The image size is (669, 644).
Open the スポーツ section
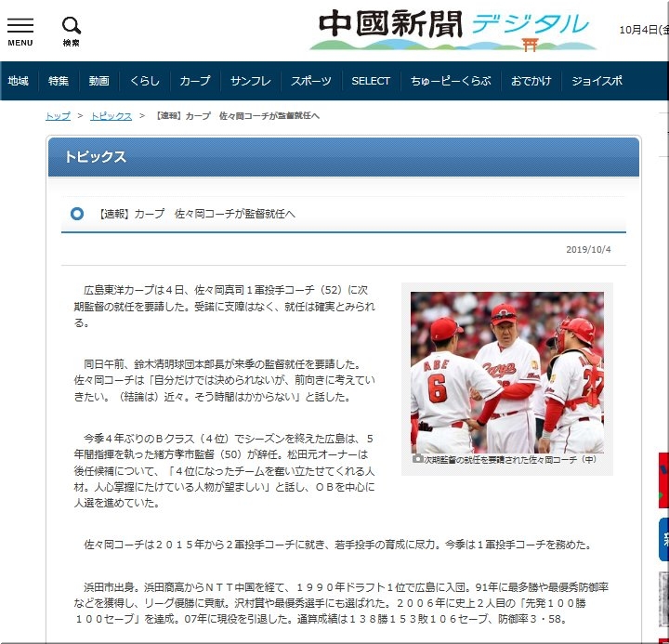(311, 81)
